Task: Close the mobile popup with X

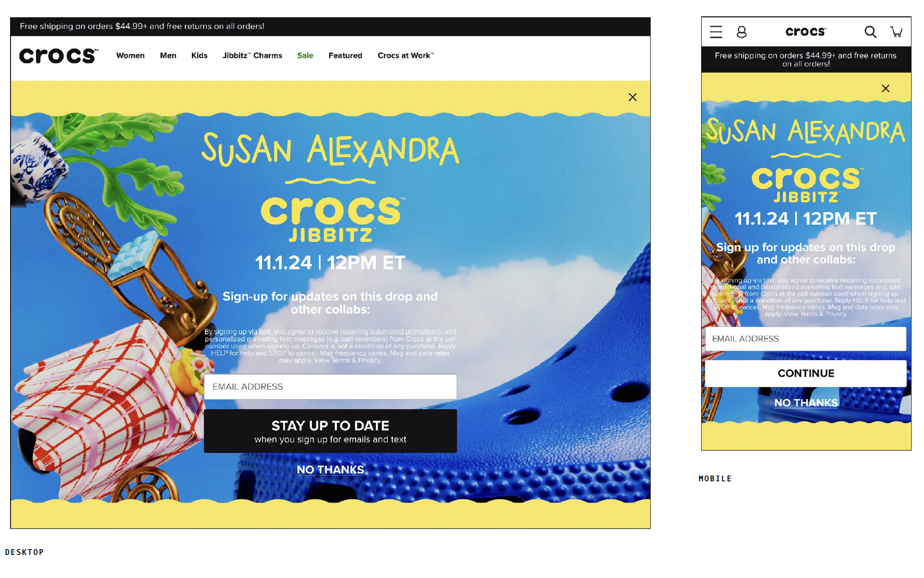Action: 885,88
